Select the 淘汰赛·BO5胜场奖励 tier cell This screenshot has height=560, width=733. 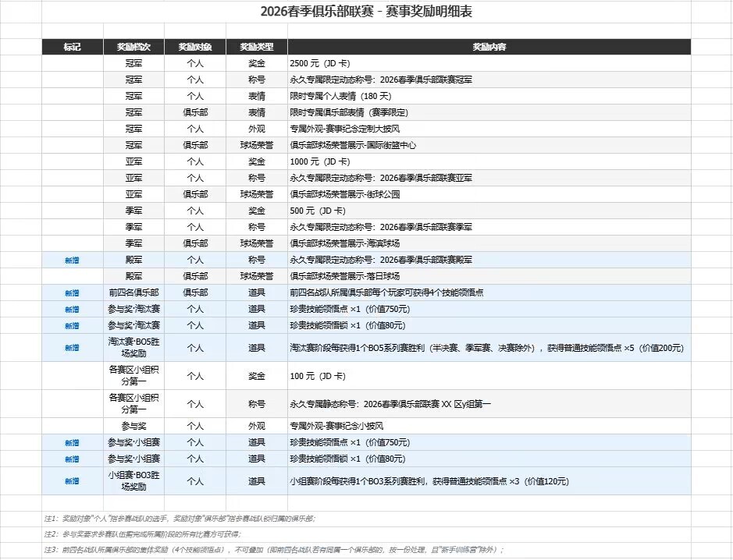pyautogui.click(x=133, y=348)
